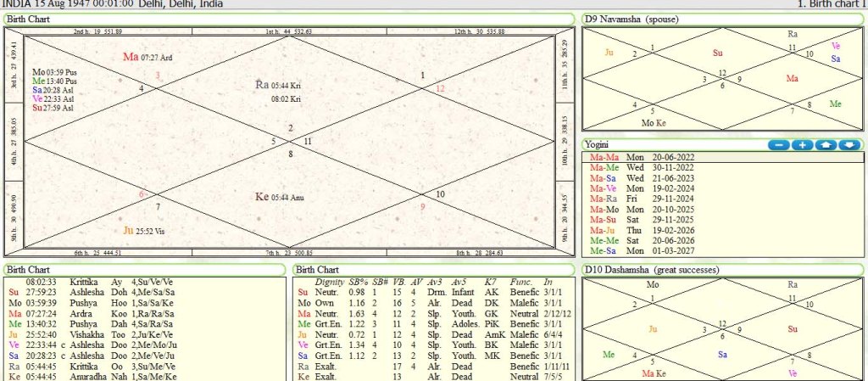Open the Yogini panel title
Screen dimensions: 868x381
(x=598, y=144)
